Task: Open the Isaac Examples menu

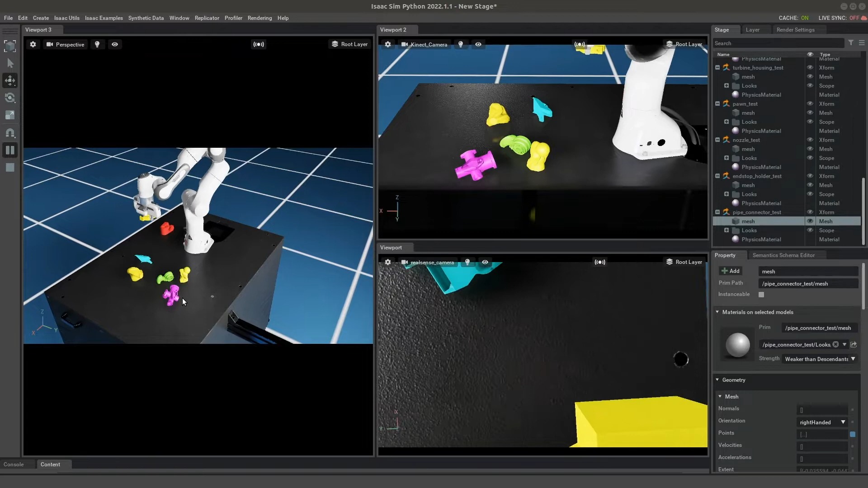Action: pos(104,18)
